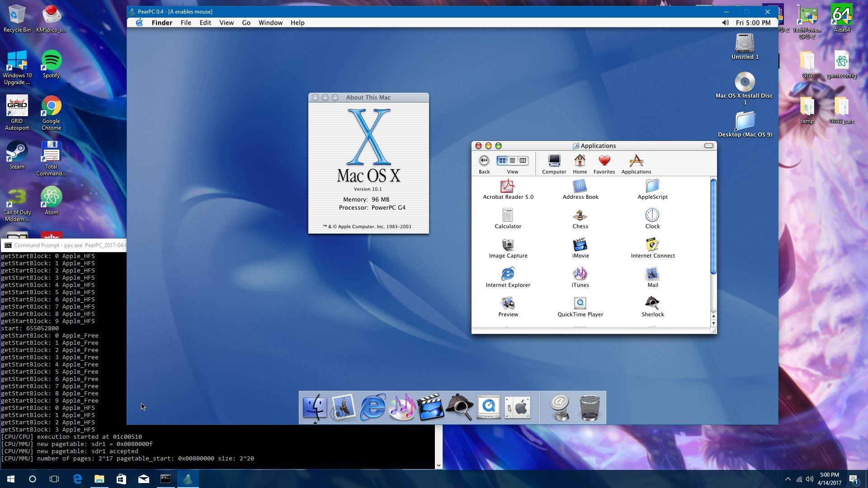Screen dimensions: 868x488
Task: Switch Applications window to list view
Action: click(x=512, y=160)
